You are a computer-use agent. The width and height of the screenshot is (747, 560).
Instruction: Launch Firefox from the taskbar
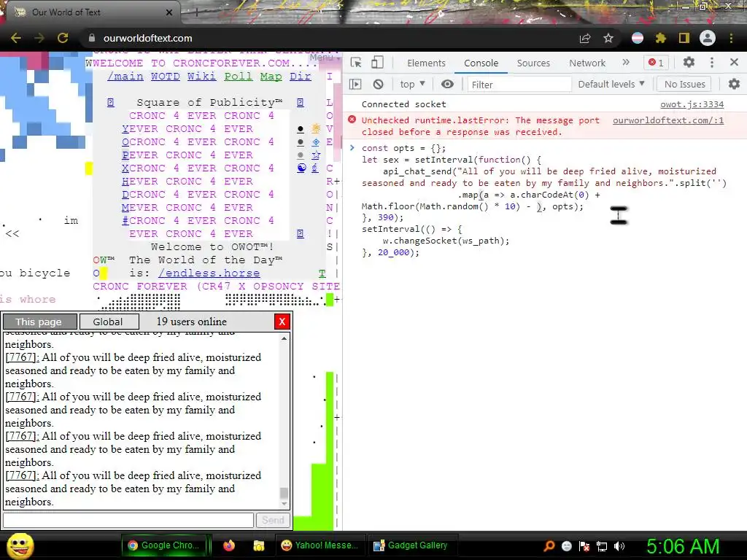pyautogui.click(x=229, y=545)
